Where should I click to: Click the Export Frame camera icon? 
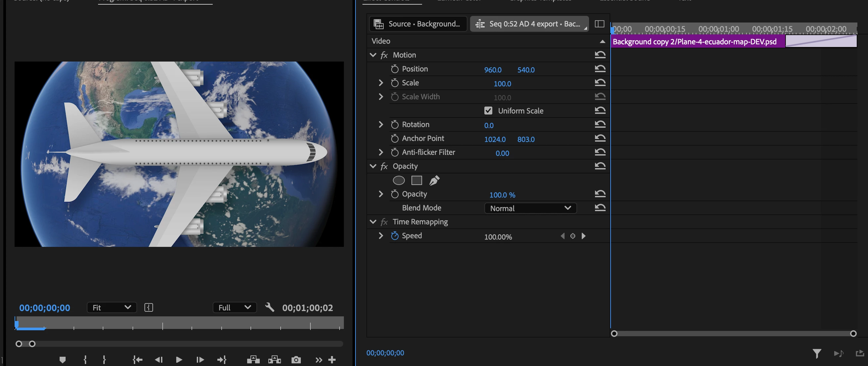pyautogui.click(x=296, y=360)
